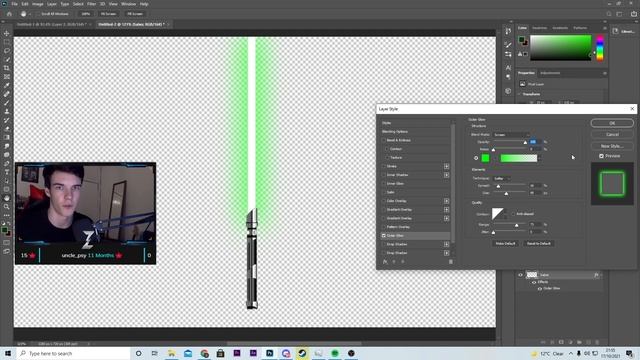Open the search icon at top right
The image size is (640, 360).
pyautogui.click(x=609, y=14)
